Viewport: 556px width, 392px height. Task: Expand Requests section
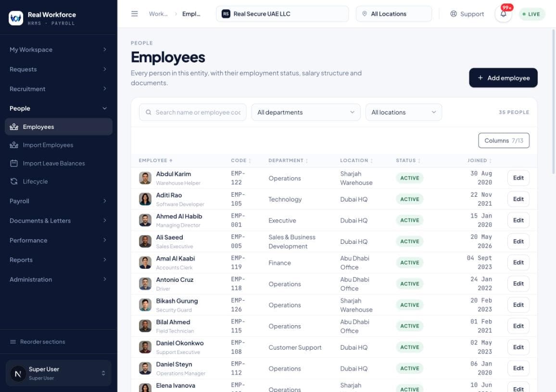59,69
